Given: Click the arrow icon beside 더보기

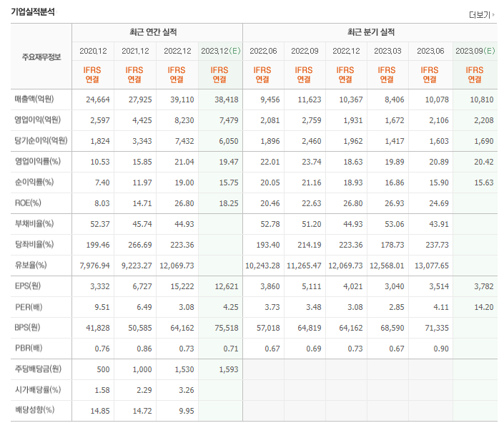Looking at the screenshot, I should click(x=493, y=14).
